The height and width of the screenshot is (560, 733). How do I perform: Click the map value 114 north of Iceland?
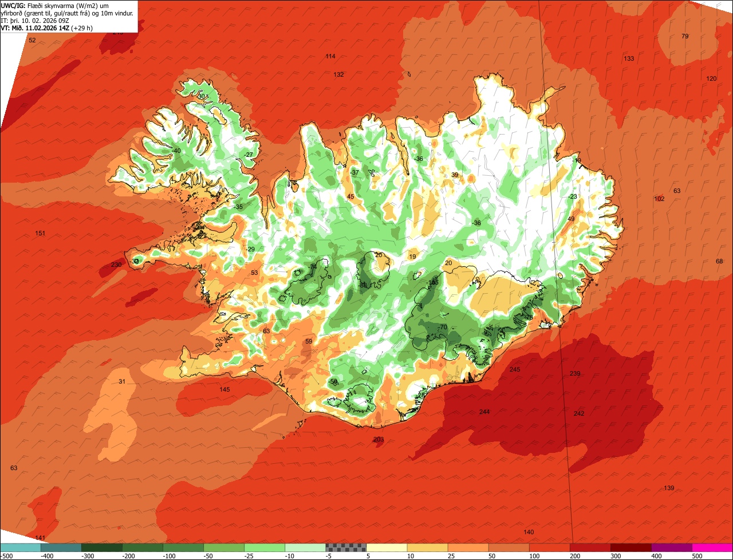pos(330,57)
